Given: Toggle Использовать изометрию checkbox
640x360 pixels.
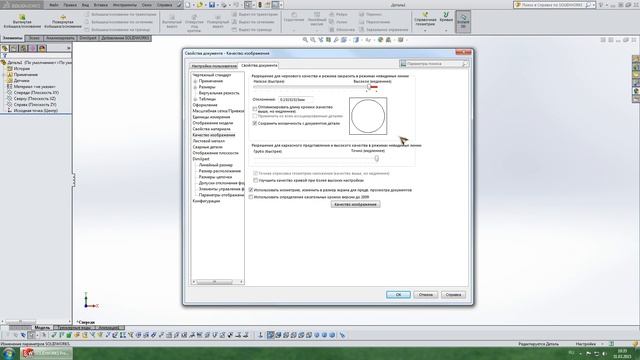Looking at the screenshot, I should point(251,190).
